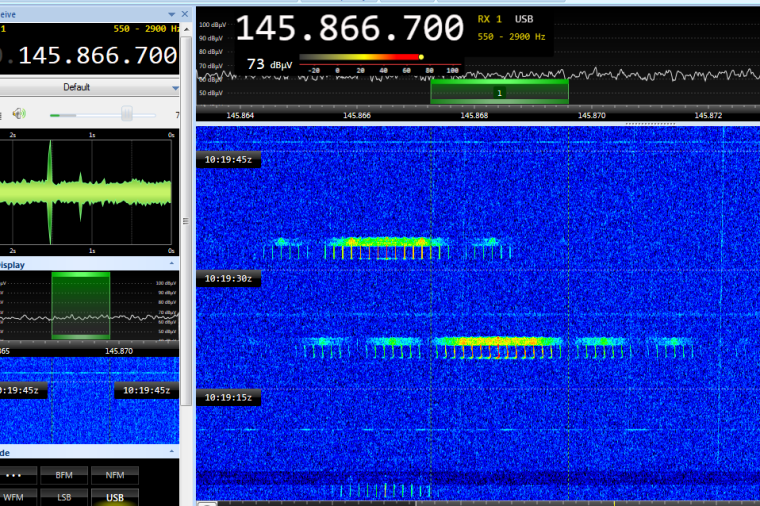Click the small spectrum green passband

coord(80,305)
